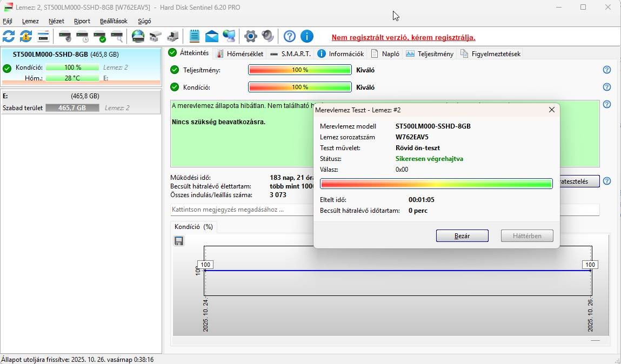Click the Háttérben button in test dialog
This screenshot has height=364, width=621.
tap(527, 236)
